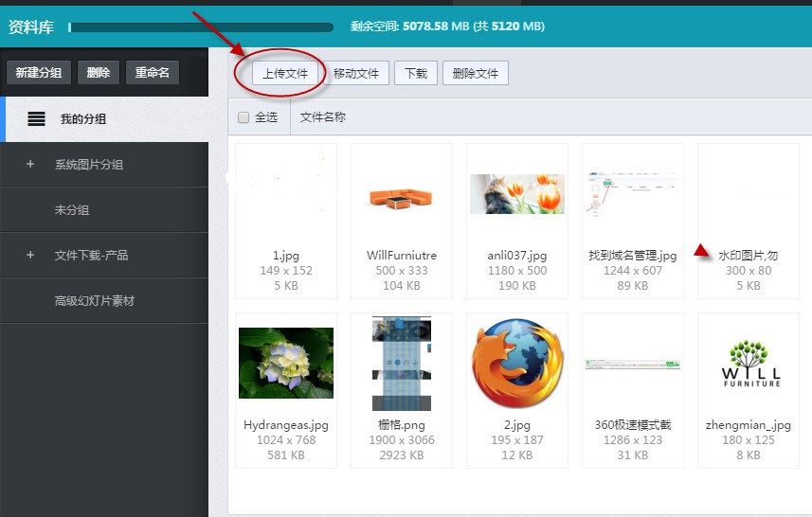812x517 pixels.
Task: Click the storage space progress bar
Action: pyautogui.click(x=200, y=27)
